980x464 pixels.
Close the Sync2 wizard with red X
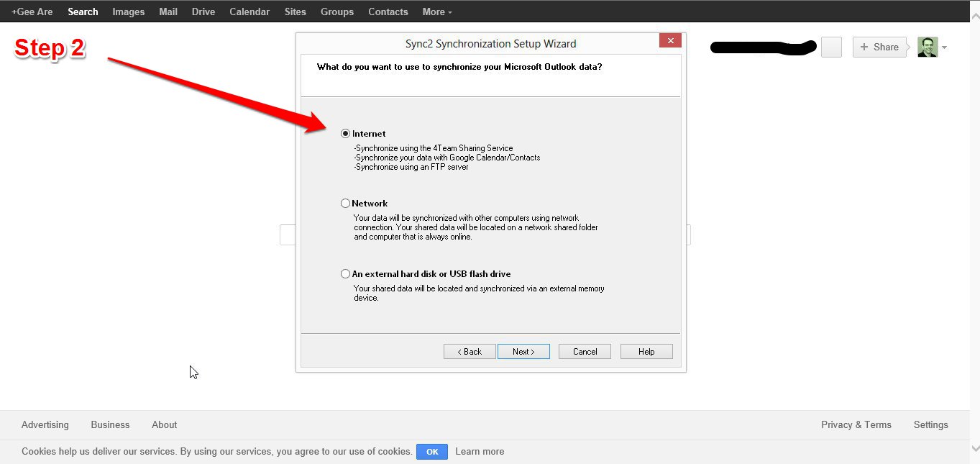pyautogui.click(x=670, y=41)
